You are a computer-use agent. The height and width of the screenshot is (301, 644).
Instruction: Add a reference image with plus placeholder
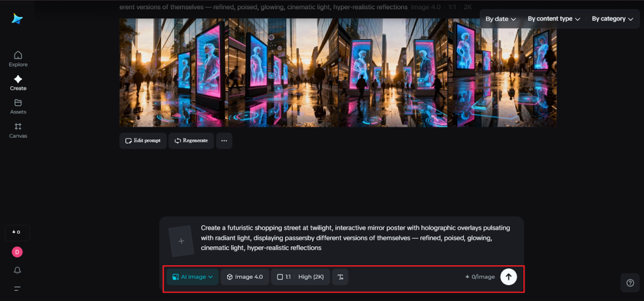pos(181,241)
